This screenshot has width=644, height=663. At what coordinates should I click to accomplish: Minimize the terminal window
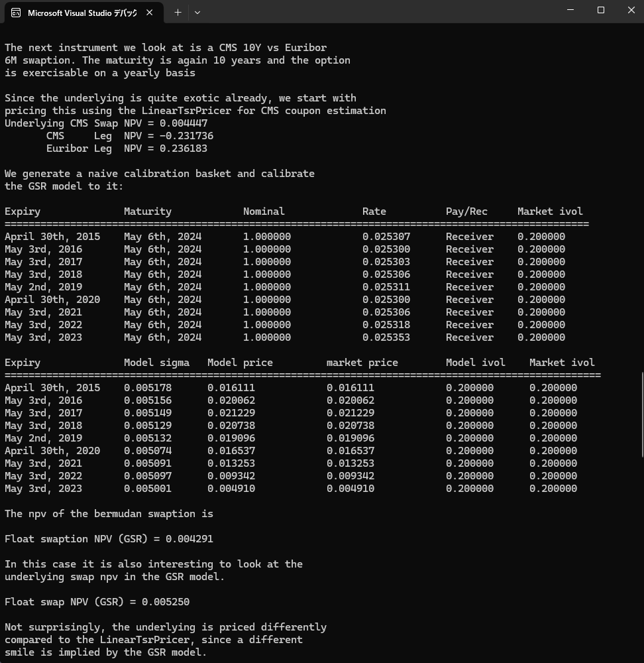click(570, 10)
